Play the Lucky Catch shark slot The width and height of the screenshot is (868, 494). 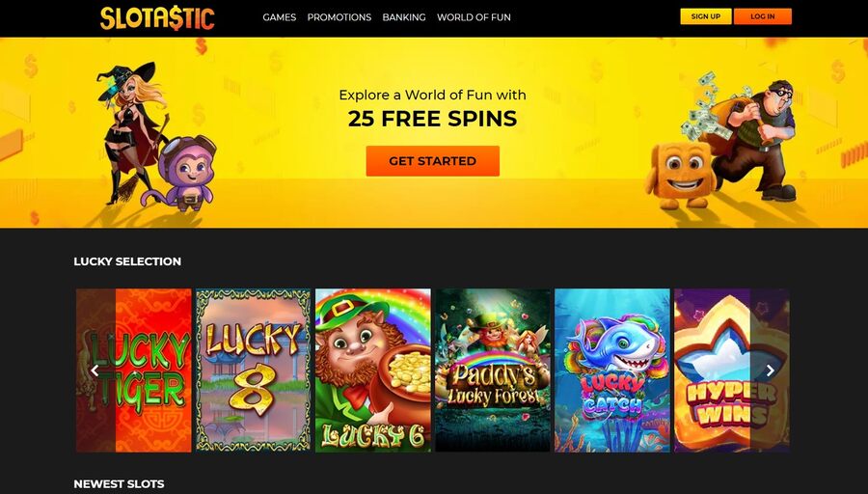tap(612, 370)
